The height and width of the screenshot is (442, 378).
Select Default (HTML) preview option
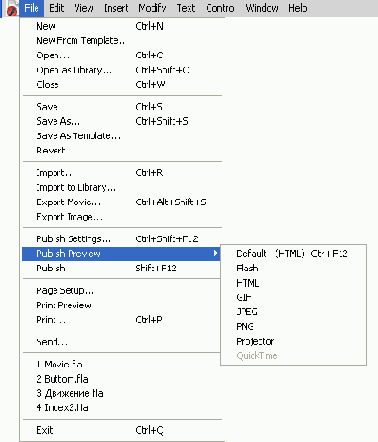click(x=293, y=254)
